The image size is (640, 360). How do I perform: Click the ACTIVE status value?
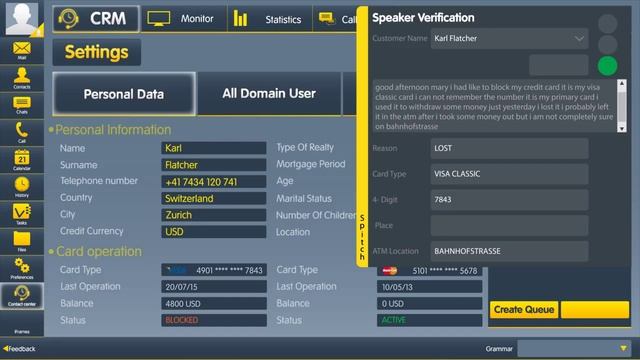(429, 320)
